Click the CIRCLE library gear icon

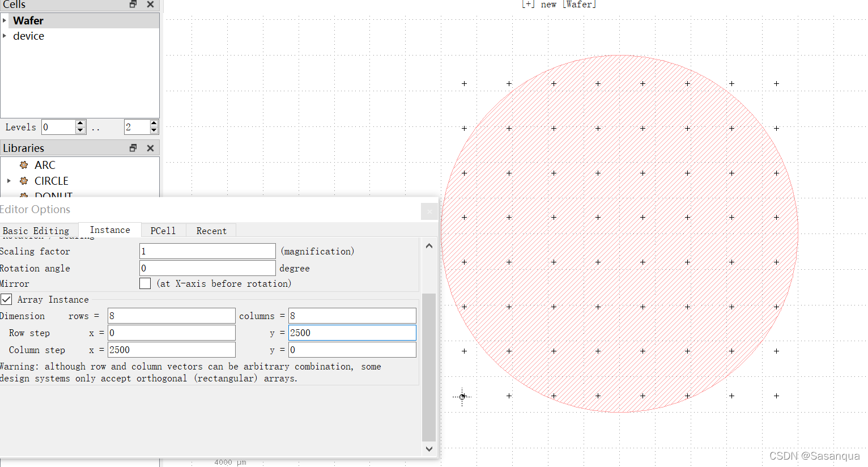pos(23,181)
